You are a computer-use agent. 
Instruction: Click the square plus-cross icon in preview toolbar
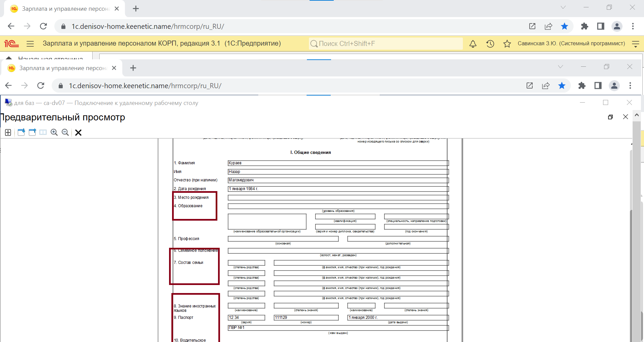pyautogui.click(x=8, y=132)
